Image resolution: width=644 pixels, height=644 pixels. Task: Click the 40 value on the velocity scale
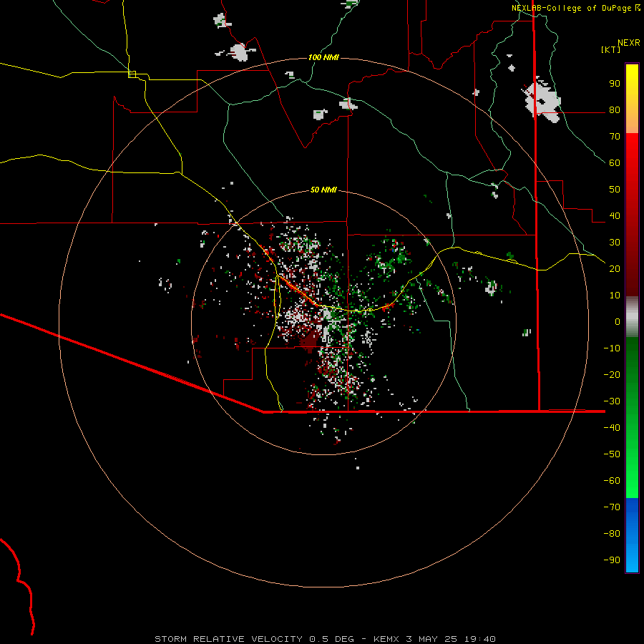pyautogui.click(x=615, y=215)
